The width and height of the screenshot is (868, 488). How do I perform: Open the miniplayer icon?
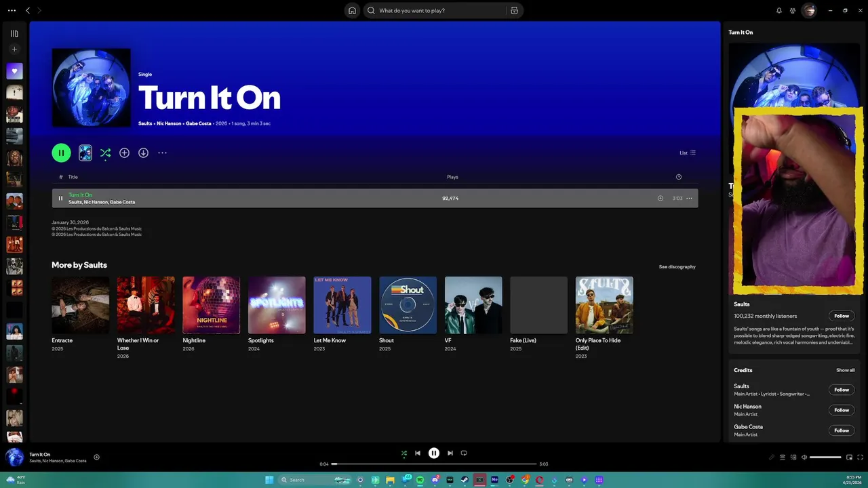click(x=849, y=457)
